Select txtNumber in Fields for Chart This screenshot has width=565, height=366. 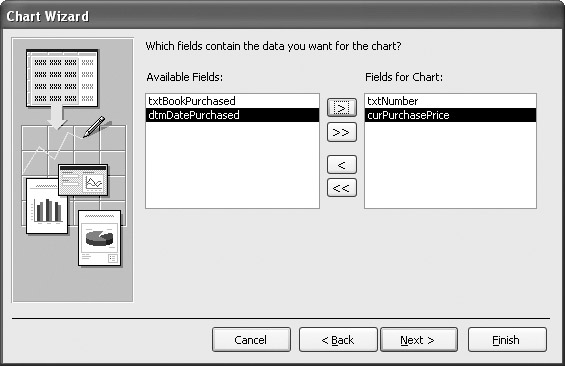450,101
